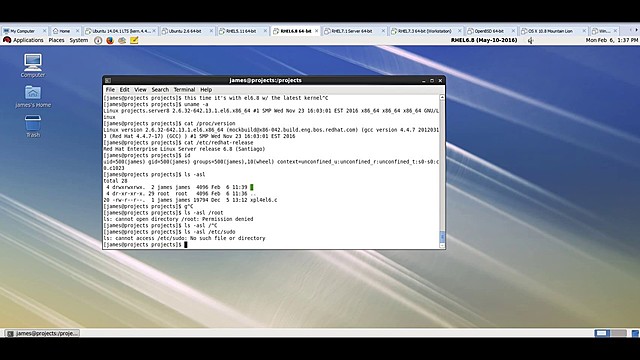Click the tab bar right arrow
This screenshot has width=640, height=360.
[x=636, y=30]
